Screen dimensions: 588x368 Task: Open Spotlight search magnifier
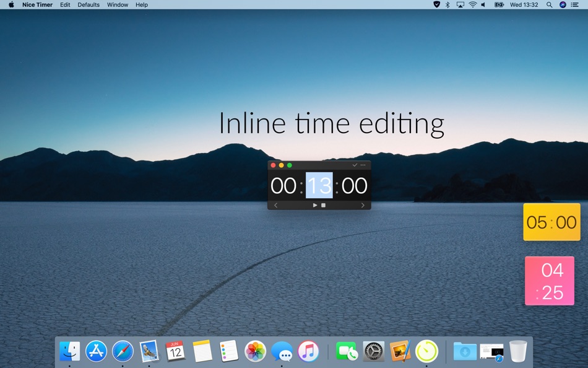pos(550,4)
